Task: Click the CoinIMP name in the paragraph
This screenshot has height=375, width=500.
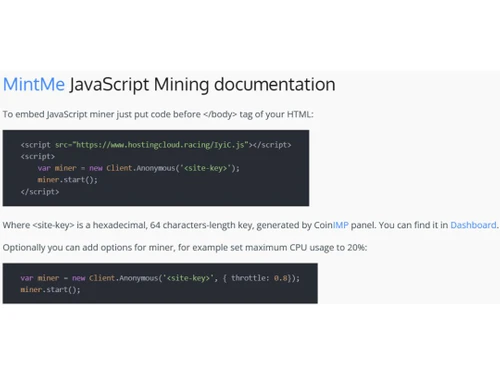Action: point(331,225)
